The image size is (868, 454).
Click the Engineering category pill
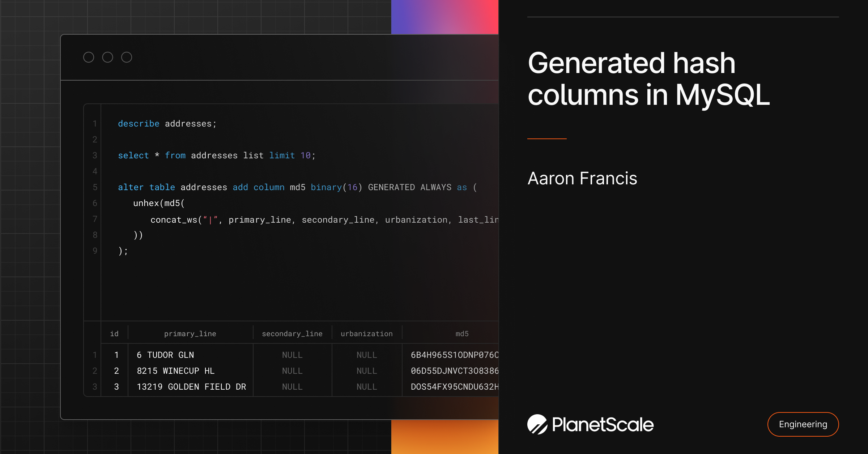click(x=803, y=424)
